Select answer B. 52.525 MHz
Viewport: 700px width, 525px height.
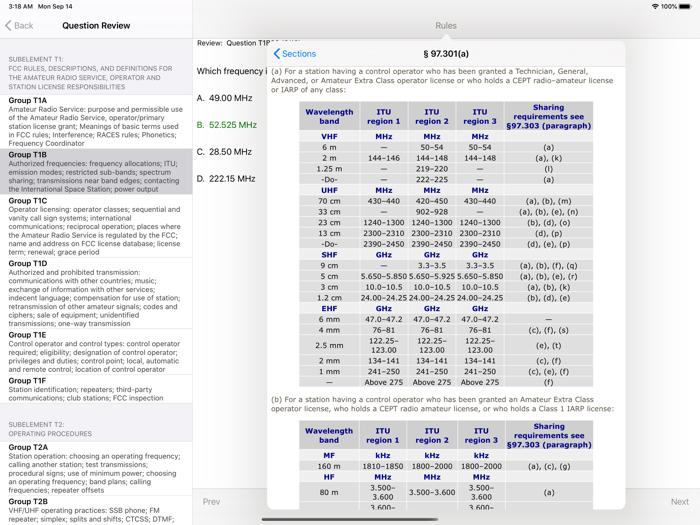pyautogui.click(x=227, y=125)
